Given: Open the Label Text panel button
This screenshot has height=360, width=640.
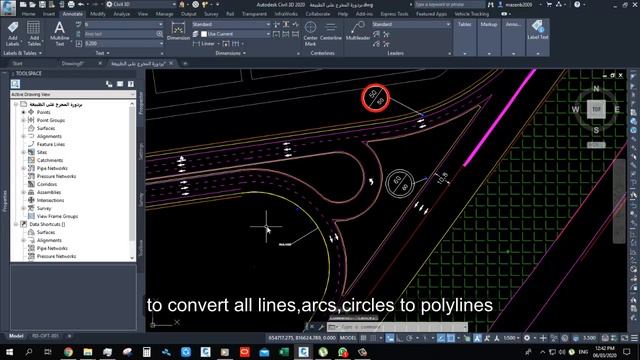Looking at the screenshot, I should coord(538,30).
